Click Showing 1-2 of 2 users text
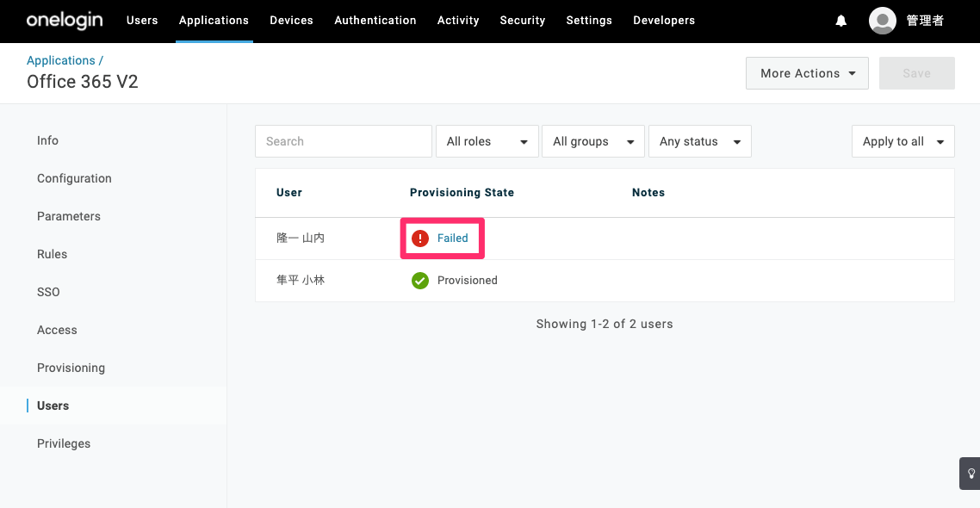The height and width of the screenshot is (508, 980). click(x=605, y=325)
